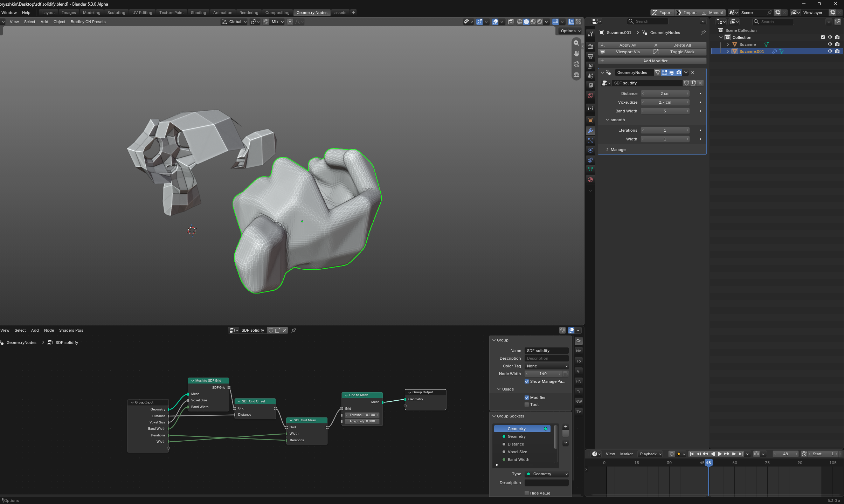
Task: Toggle camera view gizmo icon
Action: tap(576, 64)
